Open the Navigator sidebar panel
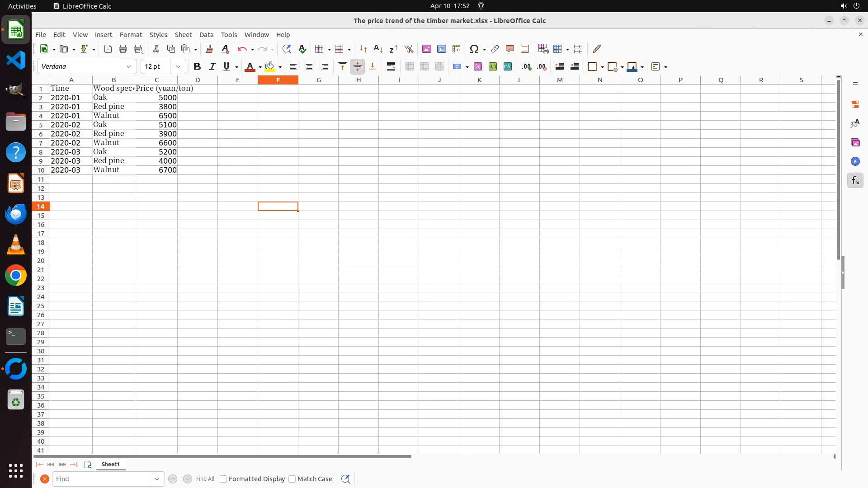 pyautogui.click(x=855, y=162)
